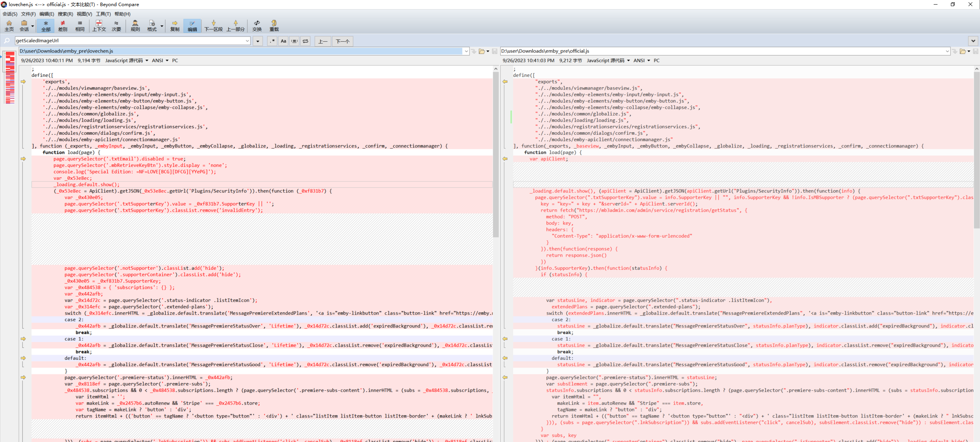This screenshot has width=980, height=442.
Task: Click left copy arrow beside 'exports' line
Action: tap(23, 82)
